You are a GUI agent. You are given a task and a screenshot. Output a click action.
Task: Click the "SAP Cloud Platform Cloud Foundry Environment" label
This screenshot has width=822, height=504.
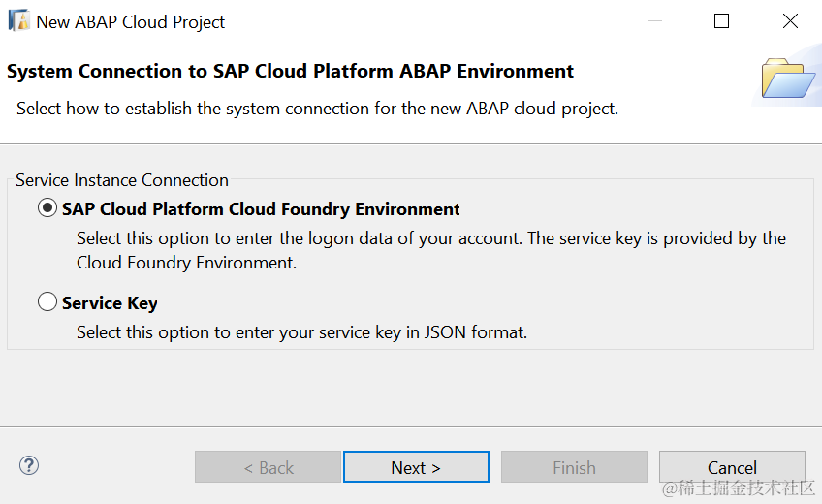[261, 209]
